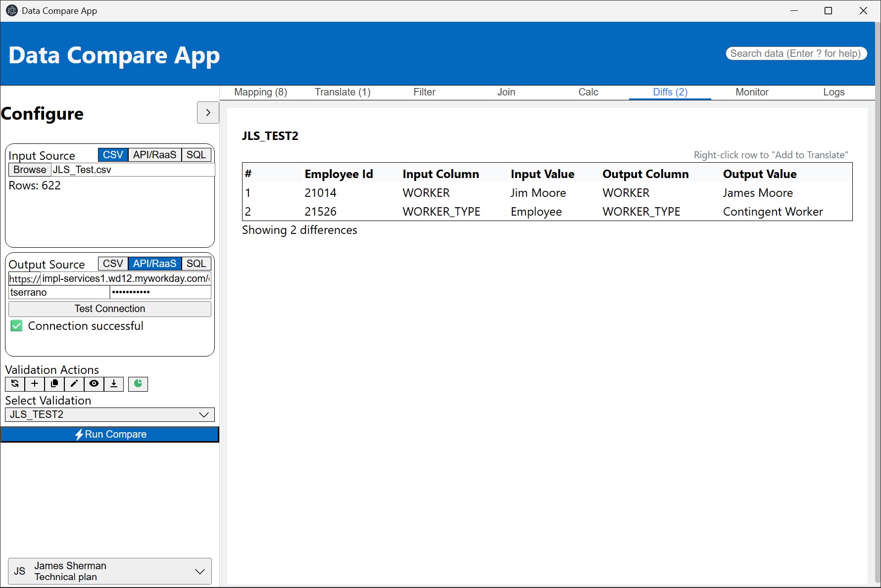This screenshot has height=588, width=881.
Task: Go to the Logs tab
Action: 833,92
